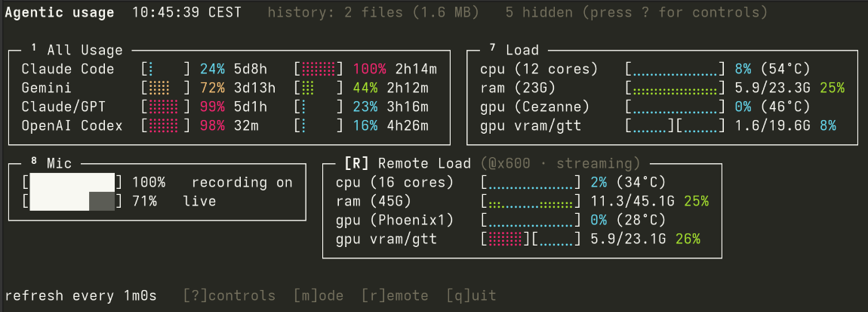
Task: Click the Remote Load gpu vram red bar
Action: tap(506, 239)
